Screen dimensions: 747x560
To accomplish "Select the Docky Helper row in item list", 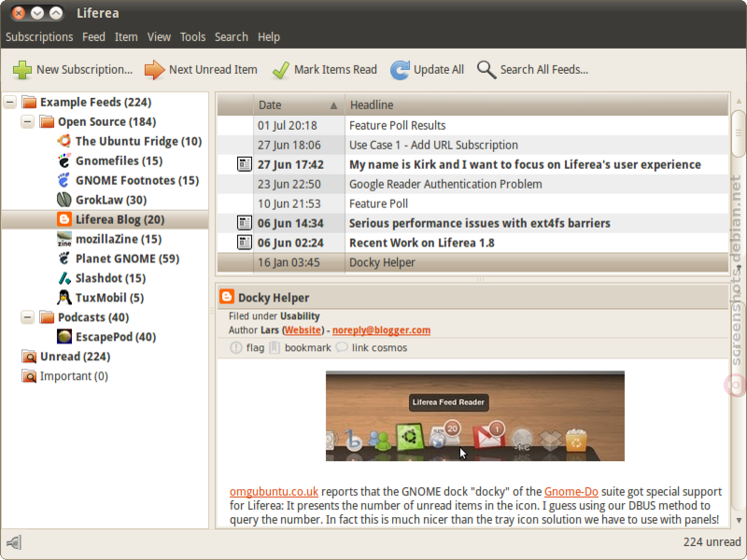I will (472, 262).
